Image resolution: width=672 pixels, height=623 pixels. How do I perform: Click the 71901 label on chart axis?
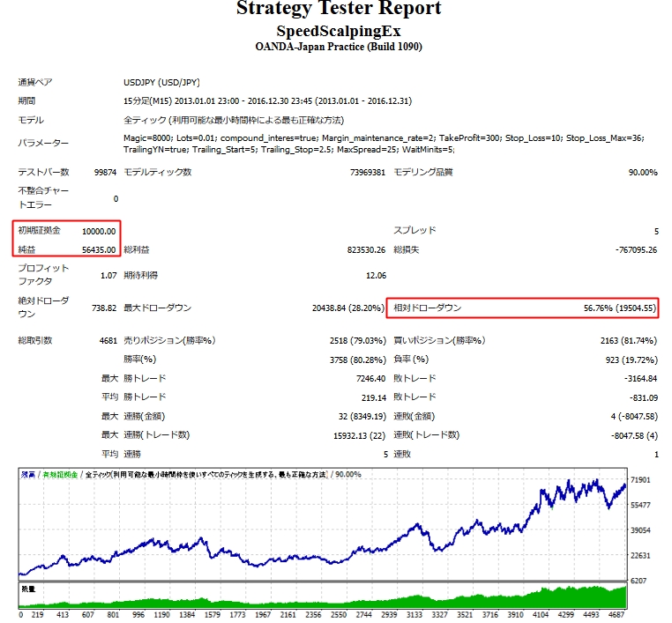(x=643, y=480)
